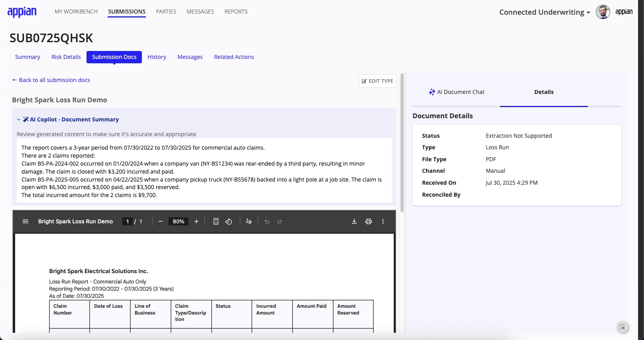Edit the 90% zoom level field
The image size is (644, 340).
tap(179, 221)
